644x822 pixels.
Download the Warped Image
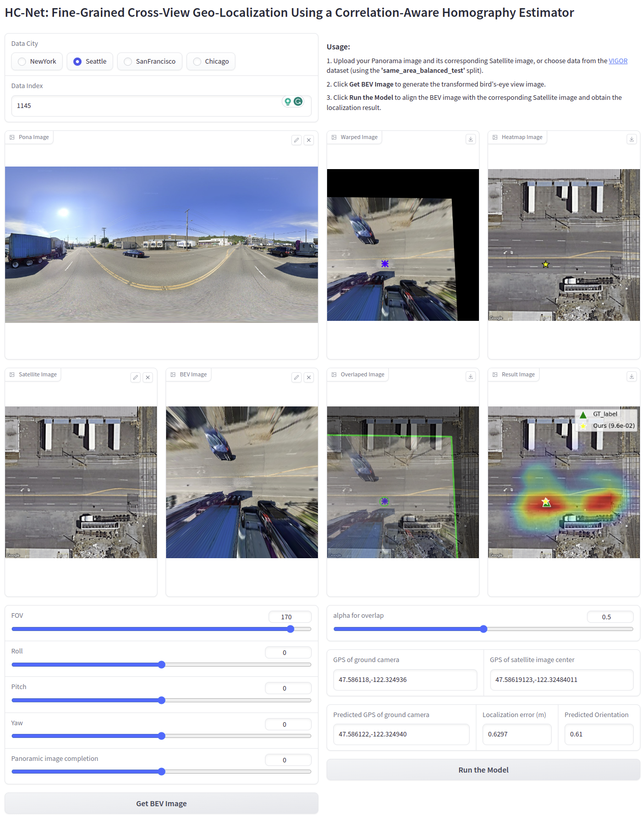[x=471, y=139]
